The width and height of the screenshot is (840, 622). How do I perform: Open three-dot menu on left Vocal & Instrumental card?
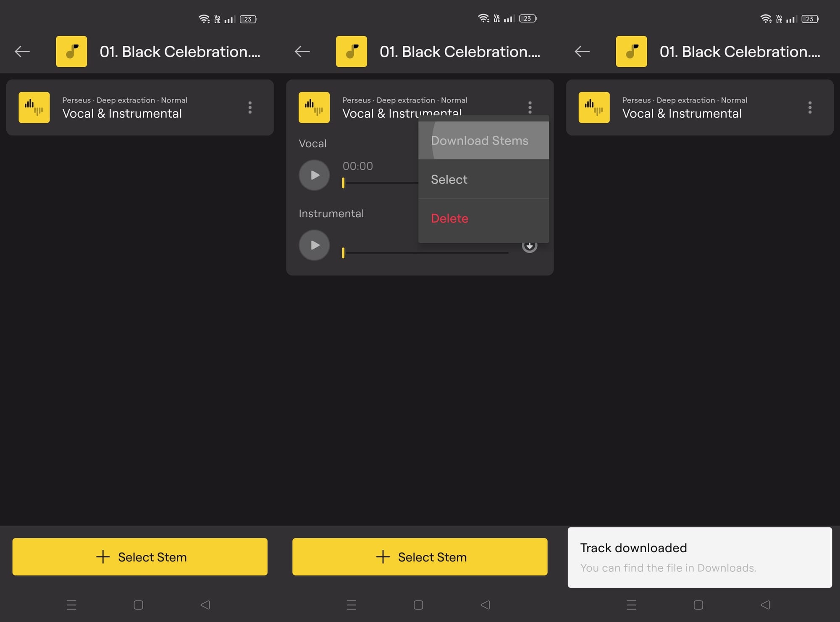click(x=250, y=108)
